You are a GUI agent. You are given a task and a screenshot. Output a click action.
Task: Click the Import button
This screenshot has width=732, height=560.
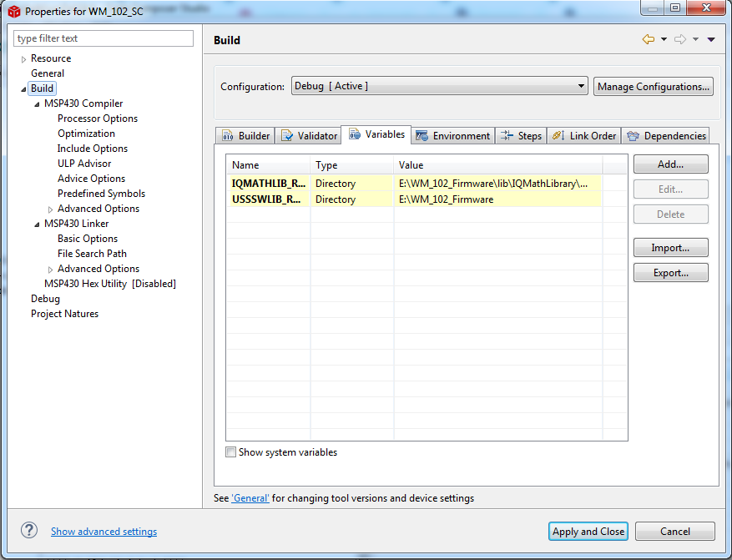click(x=670, y=247)
